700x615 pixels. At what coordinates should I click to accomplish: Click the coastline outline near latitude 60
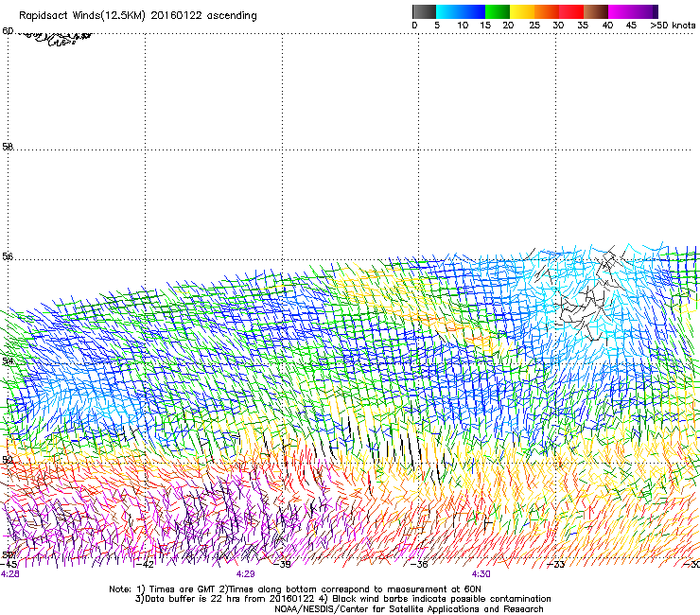(x=54, y=39)
